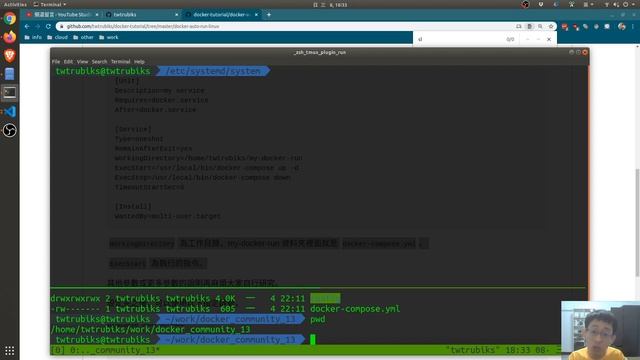The width and height of the screenshot is (640, 360).
Task: Reload the GitHub page
Action: pyautogui.click(x=48, y=26)
